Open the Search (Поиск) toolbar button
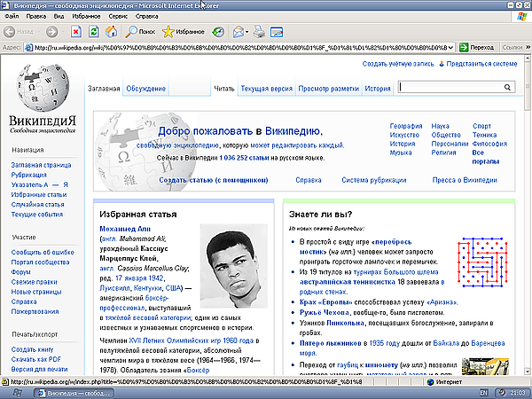Image resolution: width=532 pixels, height=399 pixels. (x=137, y=31)
